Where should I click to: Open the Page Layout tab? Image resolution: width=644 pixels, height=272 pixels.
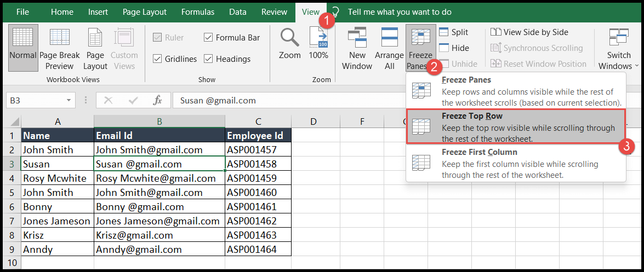tap(145, 12)
